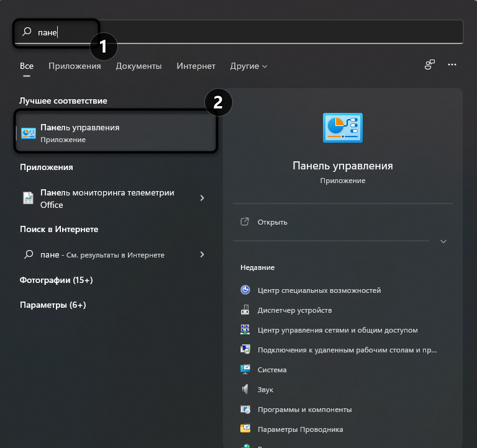Click the remote desktop connections icon

pyautogui.click(x=245, y=349)
